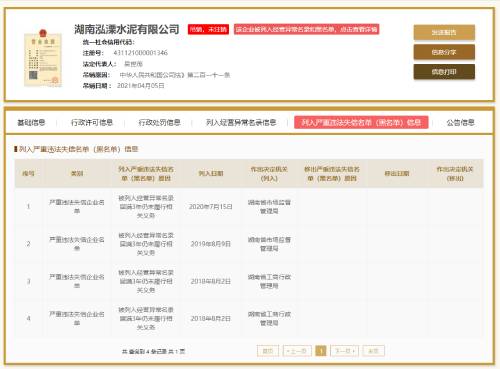Open the 基础信息 tab
500x369 pixels.
coord(31,123)
